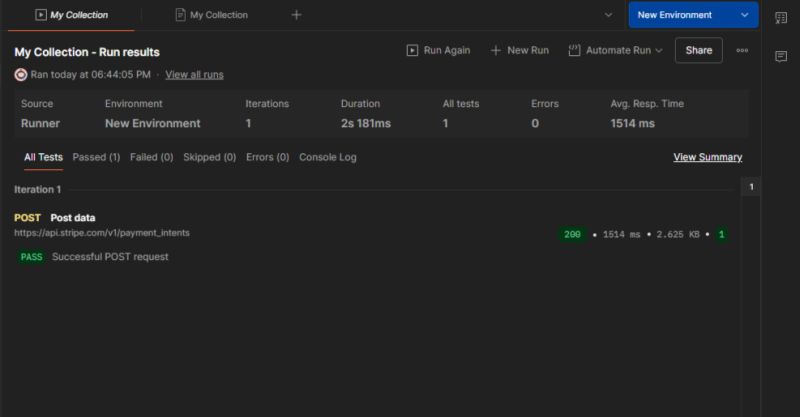This screenshot has height=417, width=800.
Task: Open the Post data request row
Action: coord(72,218)
